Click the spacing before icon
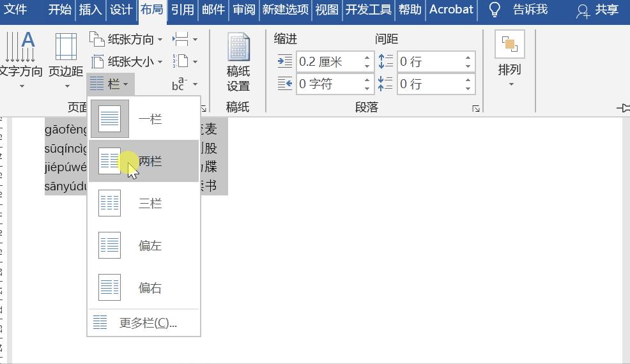 [x=385, y=61]
